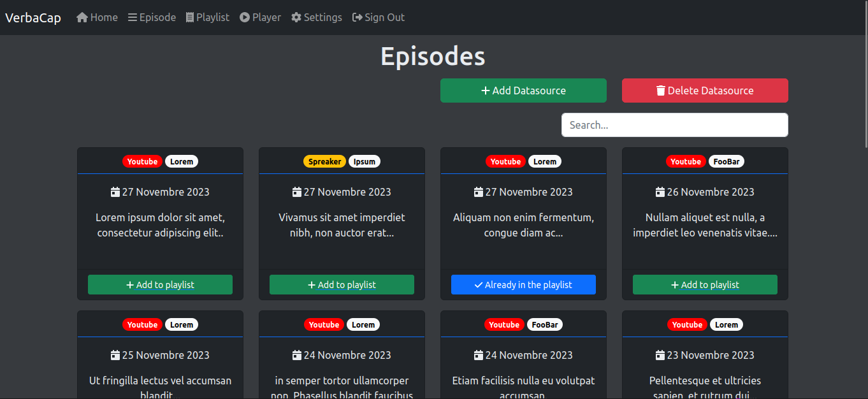Click text 'in semper tortor ullamcorper'
Screen dimensions: 868x399
click(342, 381)
